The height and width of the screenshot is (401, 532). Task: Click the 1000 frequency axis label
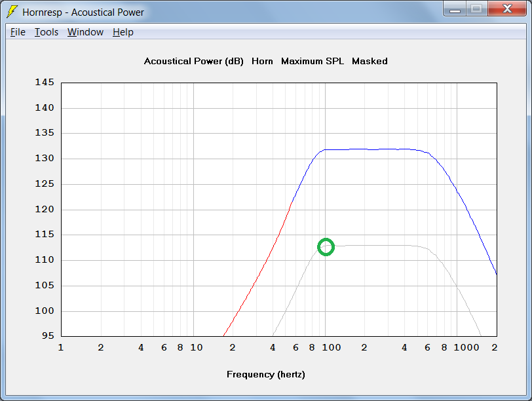466,347
